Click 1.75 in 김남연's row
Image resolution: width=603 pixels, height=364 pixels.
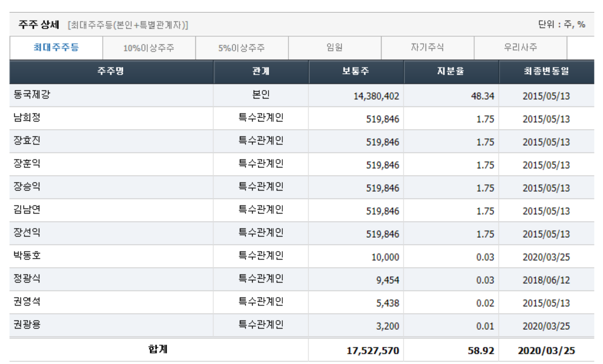(485, 211)
